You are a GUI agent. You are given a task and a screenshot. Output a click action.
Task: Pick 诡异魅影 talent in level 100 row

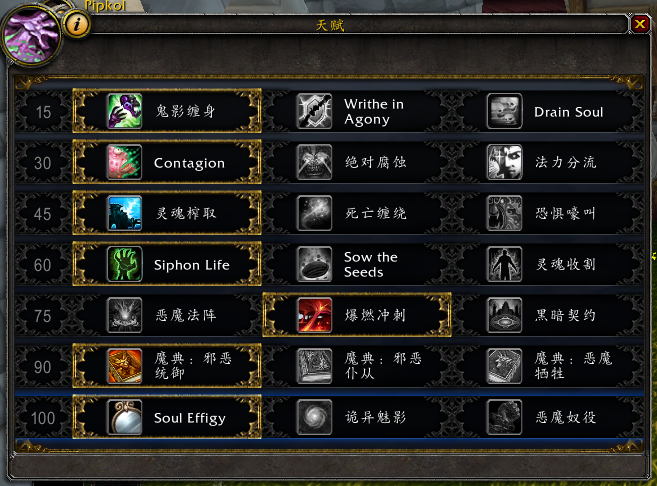(357, 417)
